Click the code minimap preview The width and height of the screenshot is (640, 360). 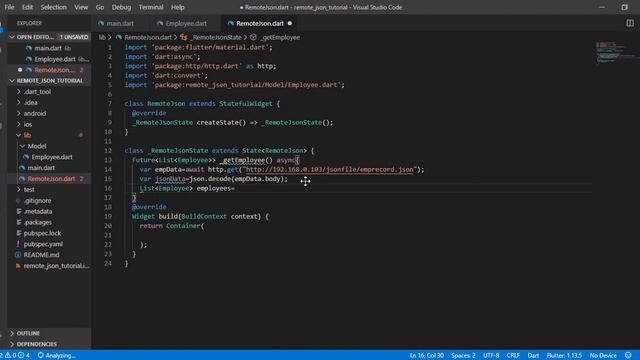point(616,52)
